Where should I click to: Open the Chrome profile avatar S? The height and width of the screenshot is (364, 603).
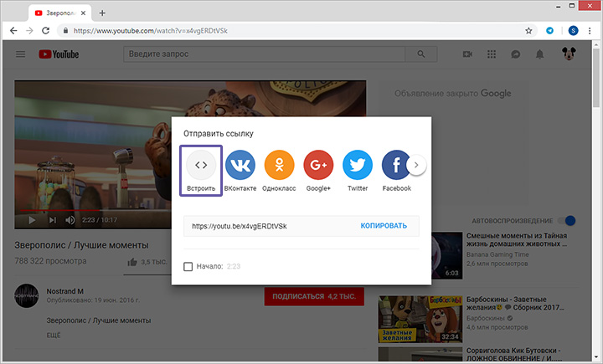point(573,31)
